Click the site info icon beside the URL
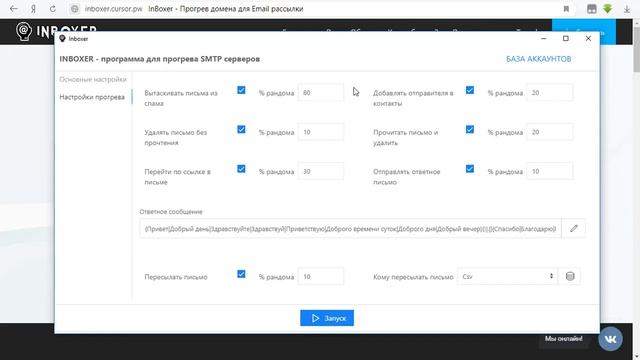 74,9
